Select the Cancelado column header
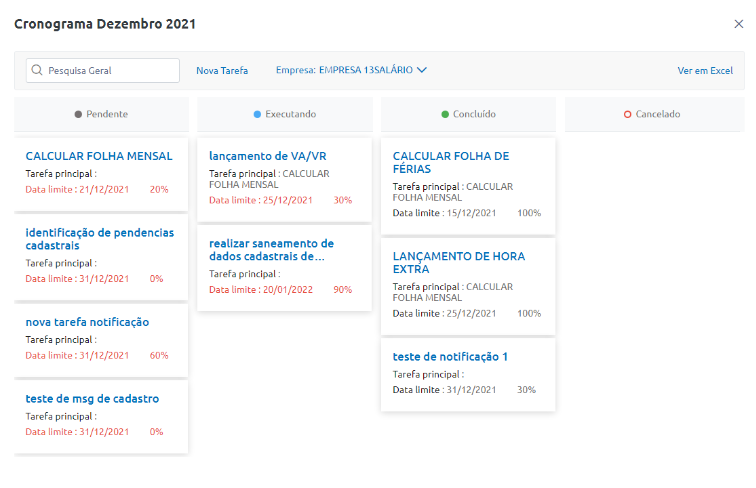 [652, 115]
